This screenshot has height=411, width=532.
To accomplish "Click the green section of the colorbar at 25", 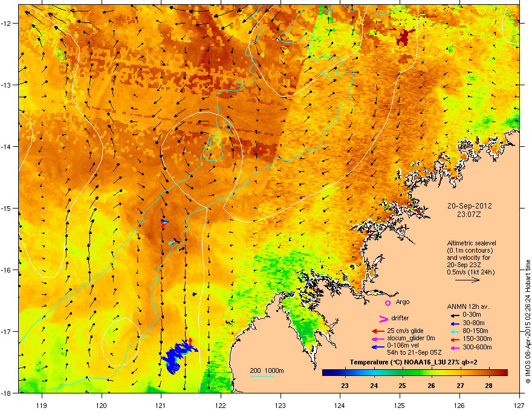I will click(x=403, y=373).
